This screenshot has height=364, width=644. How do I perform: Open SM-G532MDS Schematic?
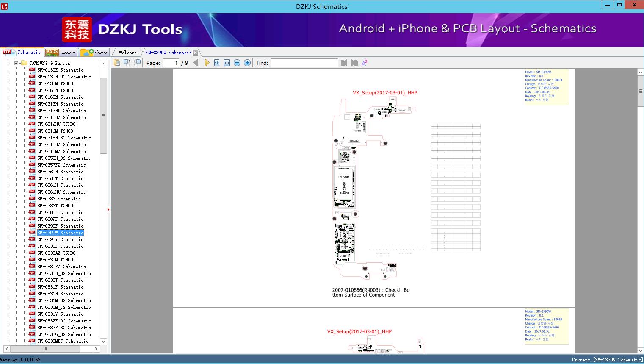point(63,341)
